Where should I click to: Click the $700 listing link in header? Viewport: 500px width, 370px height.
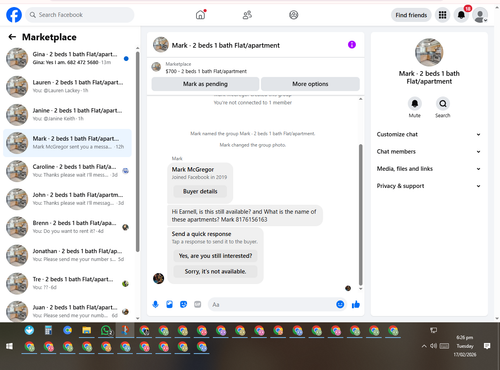coord(206,71)
